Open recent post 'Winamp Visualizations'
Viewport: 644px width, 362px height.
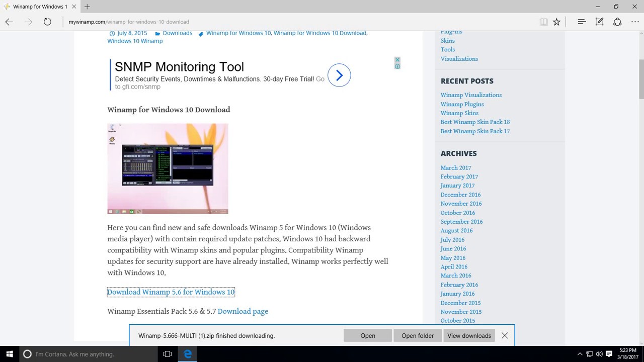[471, 95]
